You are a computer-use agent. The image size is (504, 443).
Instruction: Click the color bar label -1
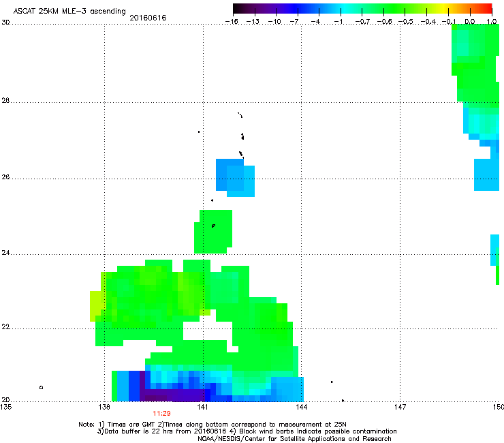[x=338, y=22]
